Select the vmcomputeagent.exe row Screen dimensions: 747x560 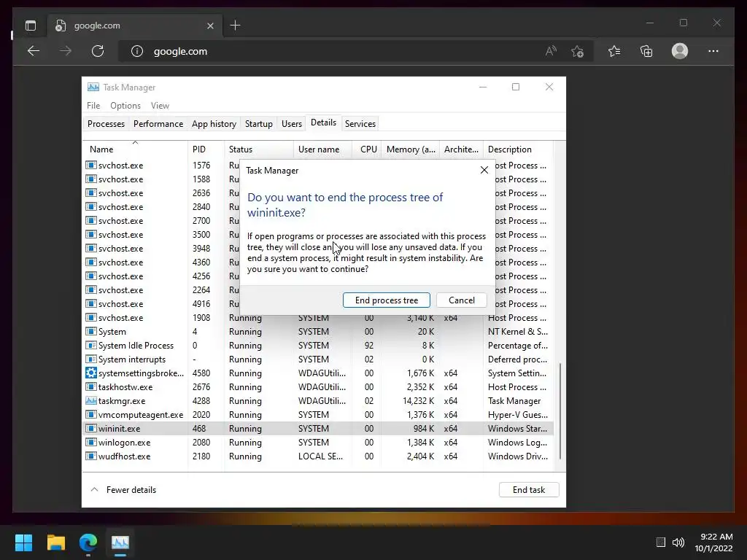[x=318, y=414]
